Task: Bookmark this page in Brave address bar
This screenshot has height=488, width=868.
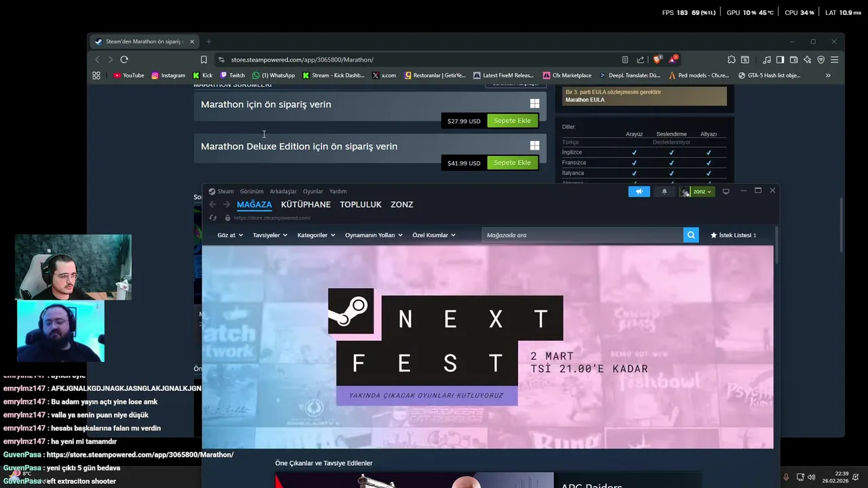Action: click(x=203, y=60)
